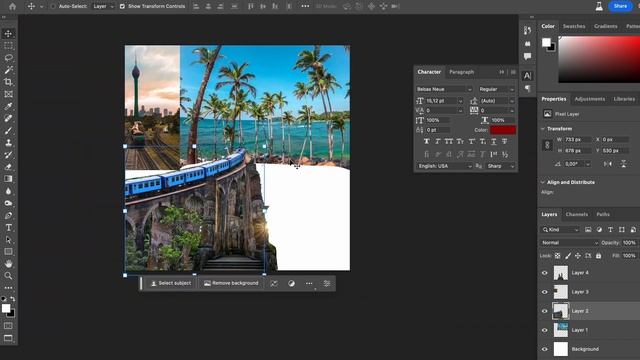Click Faux Bold in Character panel
Viewport: 640px width, 360px height.
pyautogui.click(x=427, y=141)
